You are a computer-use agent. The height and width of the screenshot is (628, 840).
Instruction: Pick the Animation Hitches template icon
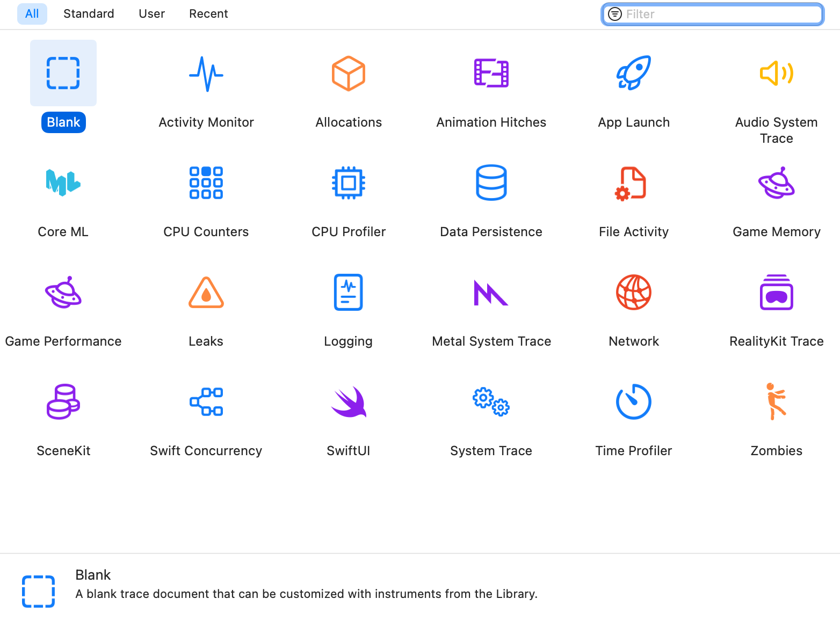pos(491,74)
